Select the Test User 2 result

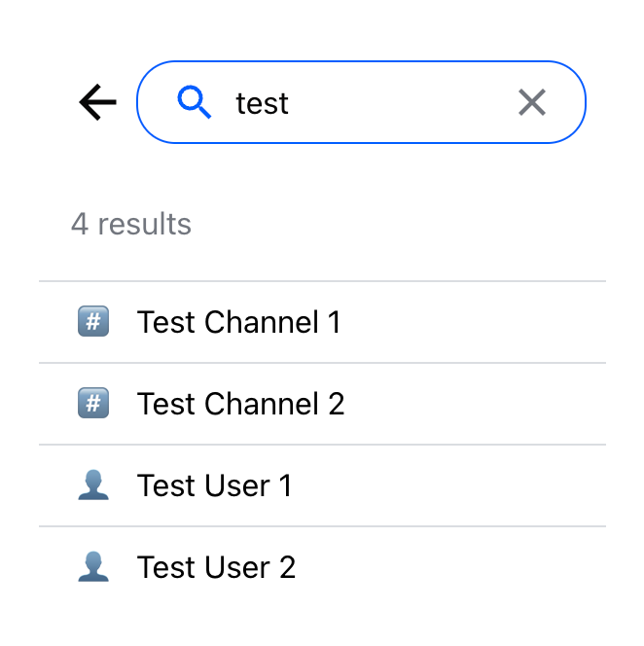[216, 567]
